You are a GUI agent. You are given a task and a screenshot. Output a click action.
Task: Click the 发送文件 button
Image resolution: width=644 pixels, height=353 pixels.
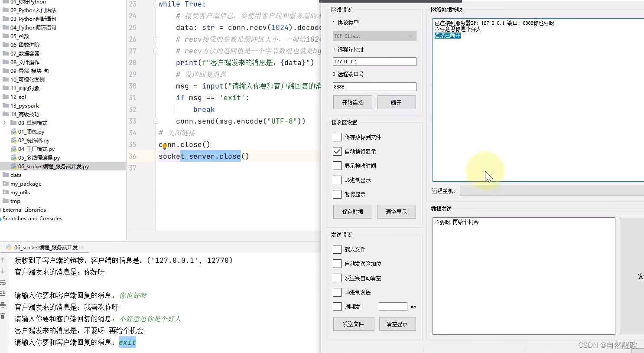pos(354,324)
